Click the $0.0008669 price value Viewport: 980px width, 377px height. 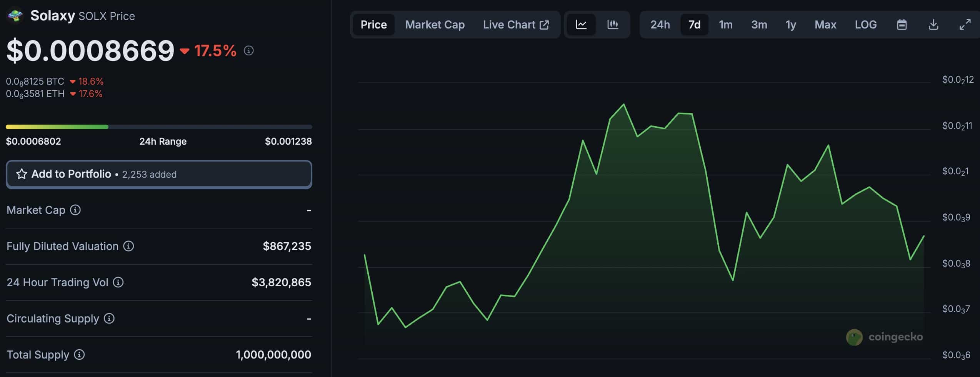point(90,51)
